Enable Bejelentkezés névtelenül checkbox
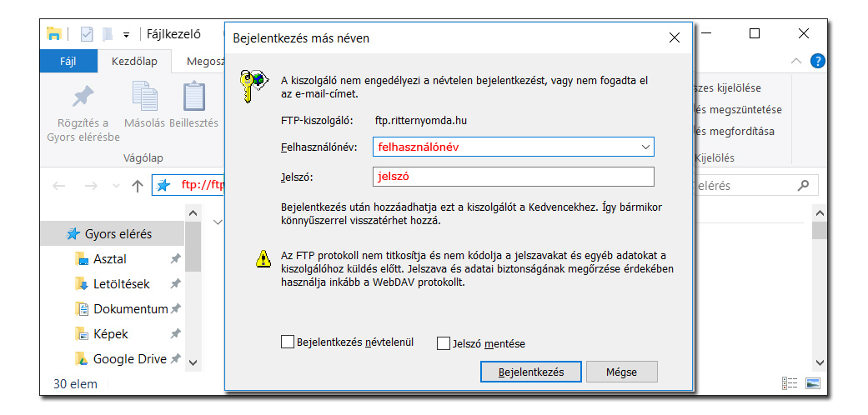This screenshot has height=415, width=868. [x=288, y=342]
